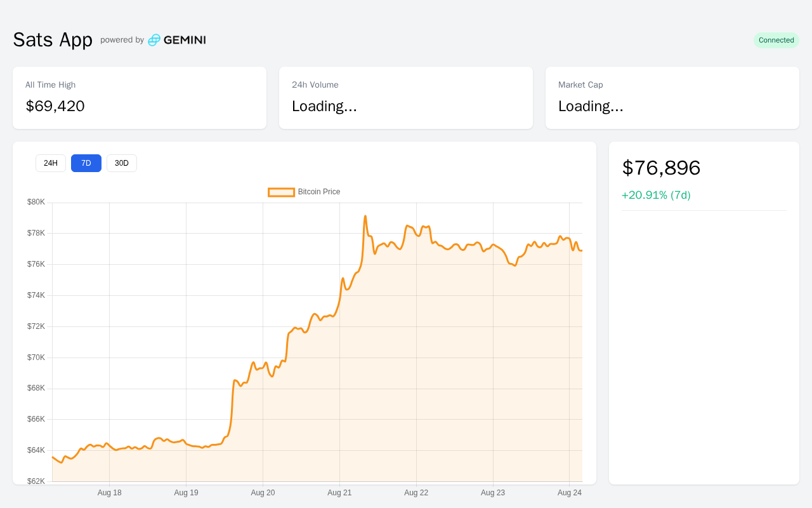Switch chart to 30D range
Viewport: 812px width, 508px height.
(x=122, y=163)
